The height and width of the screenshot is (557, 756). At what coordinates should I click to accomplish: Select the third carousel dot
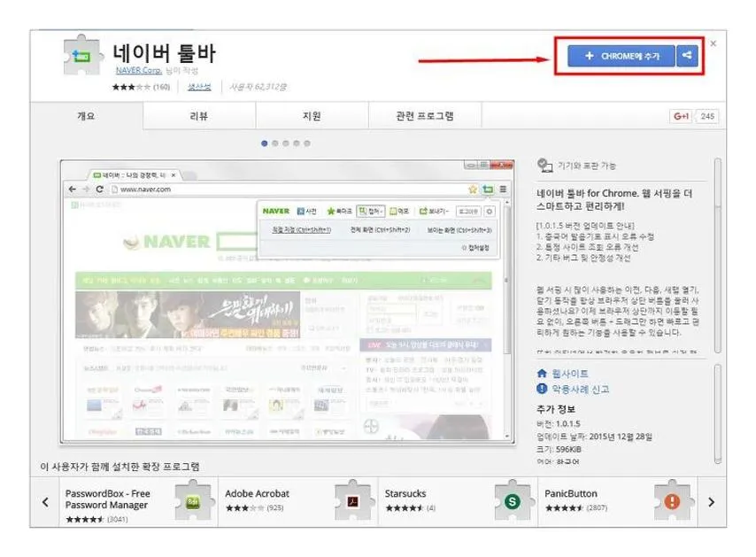[x=285, y=143]
